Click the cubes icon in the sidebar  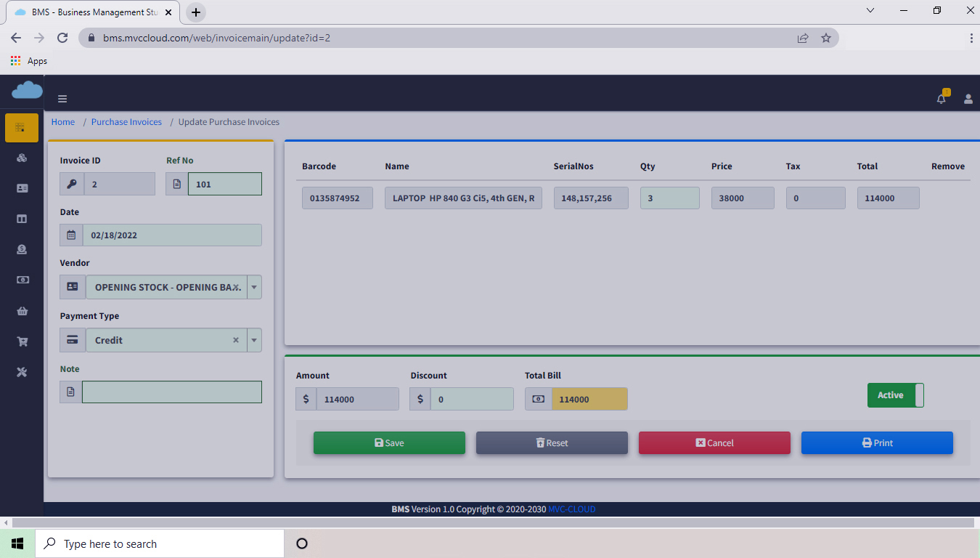tap(22, 158)
